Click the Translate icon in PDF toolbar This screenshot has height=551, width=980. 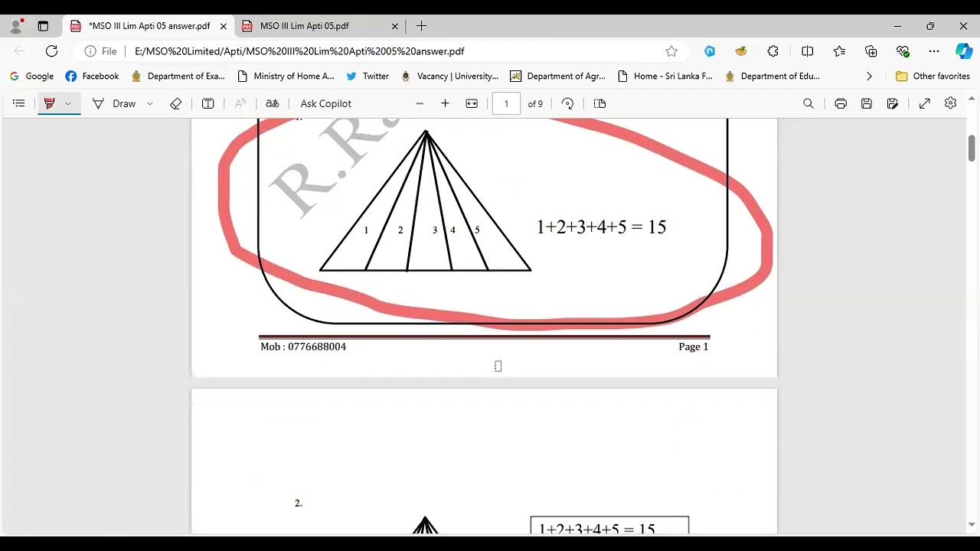tap(272, 103)
